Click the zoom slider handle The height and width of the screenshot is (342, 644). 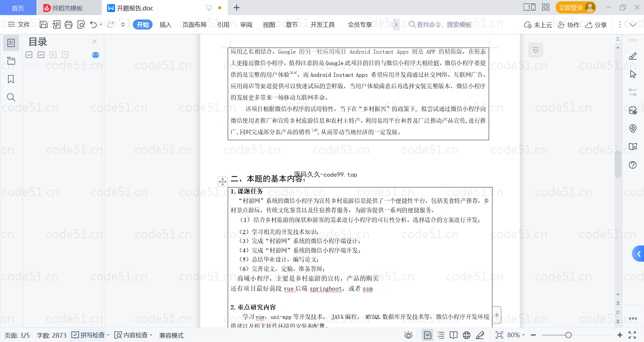(568, 335)
